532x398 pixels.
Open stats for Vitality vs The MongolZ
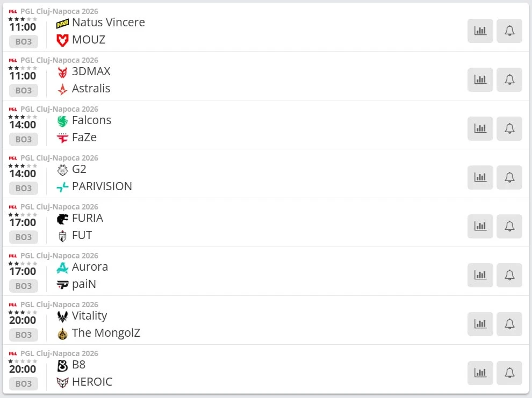pyautogui.click(x=480, y=324)
